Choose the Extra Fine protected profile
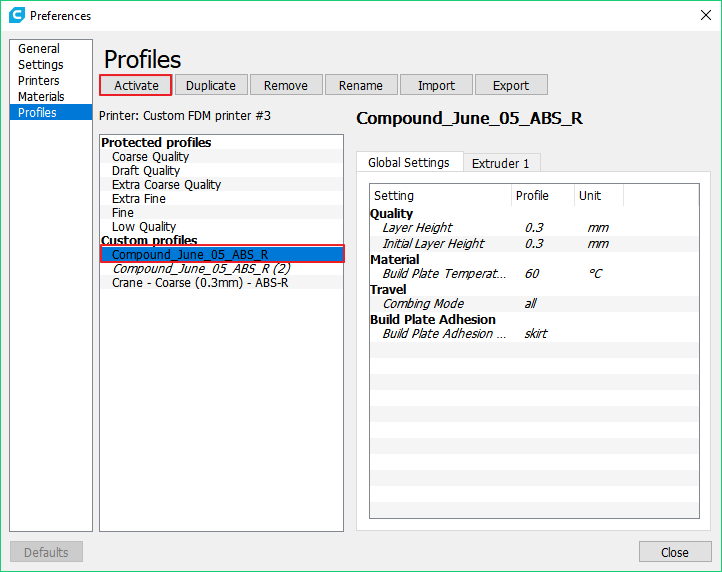The height and width of the screenshot is (572, 722). [139, 199]
